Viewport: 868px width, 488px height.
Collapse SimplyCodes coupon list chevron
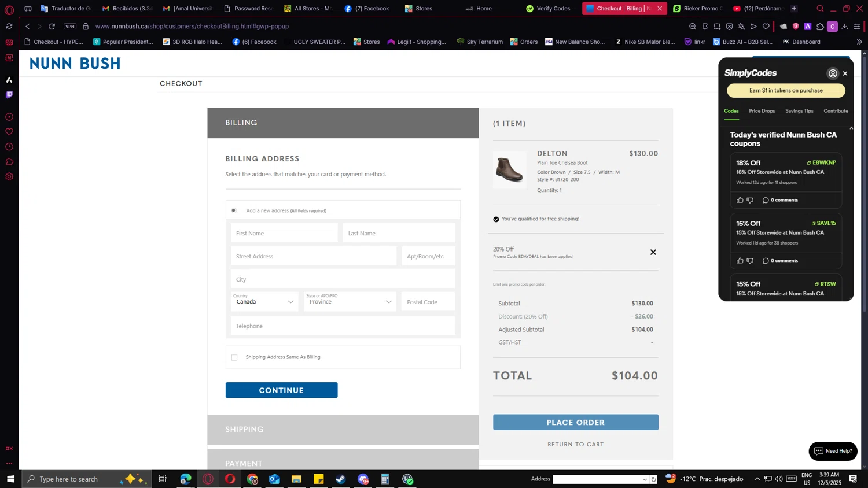[851, 128]
